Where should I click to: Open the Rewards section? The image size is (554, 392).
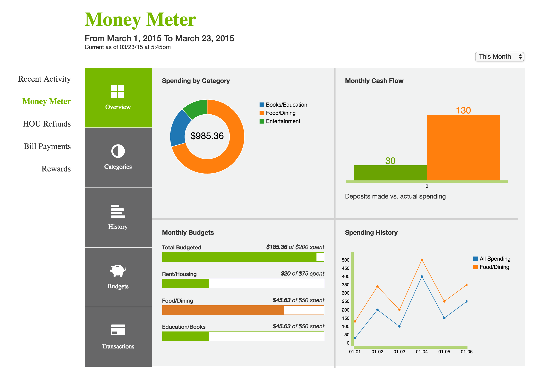pos(56,169)
